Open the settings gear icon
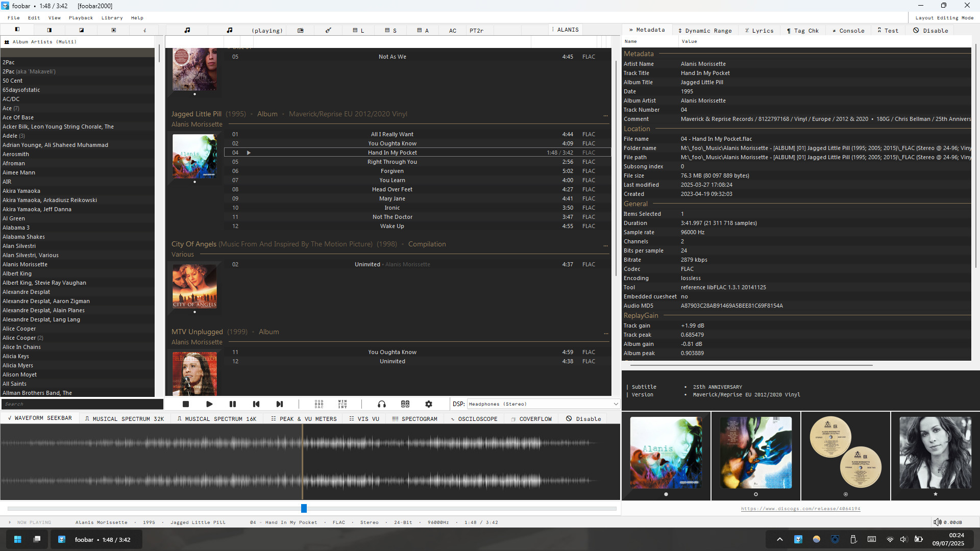This screenshot has width=980, height=551. coord(429,404)
